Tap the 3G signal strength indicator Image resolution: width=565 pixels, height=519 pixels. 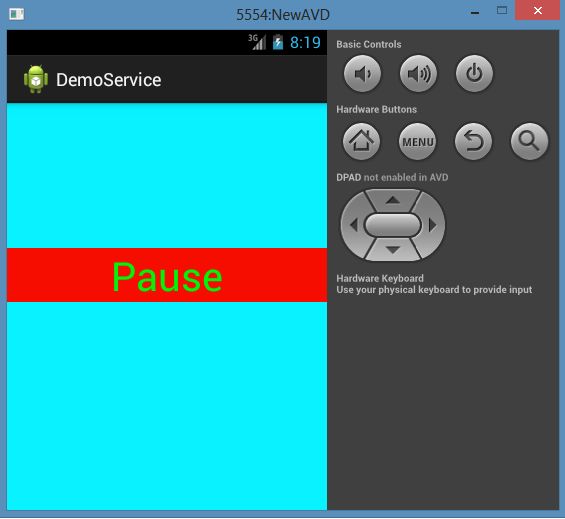[257, 42]
